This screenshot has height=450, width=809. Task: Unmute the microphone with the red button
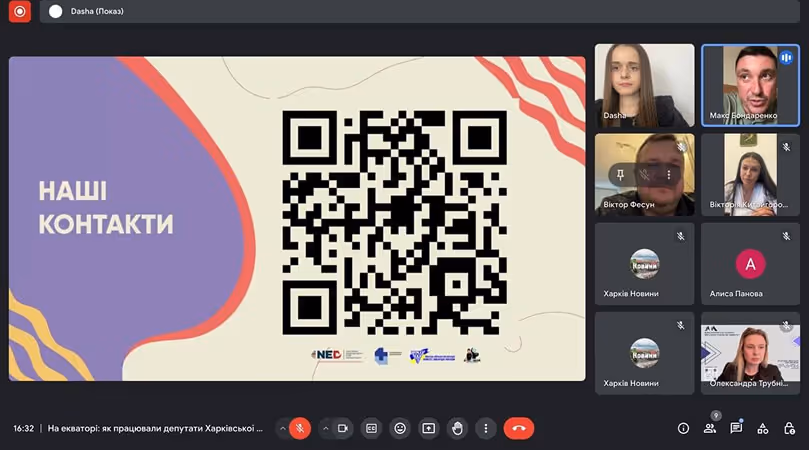tap(300, 428)
